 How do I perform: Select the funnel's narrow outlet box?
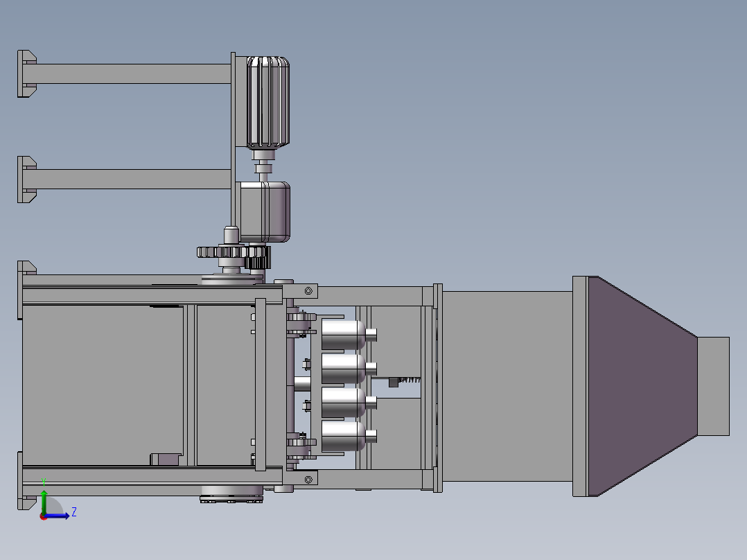click(713, 386)
